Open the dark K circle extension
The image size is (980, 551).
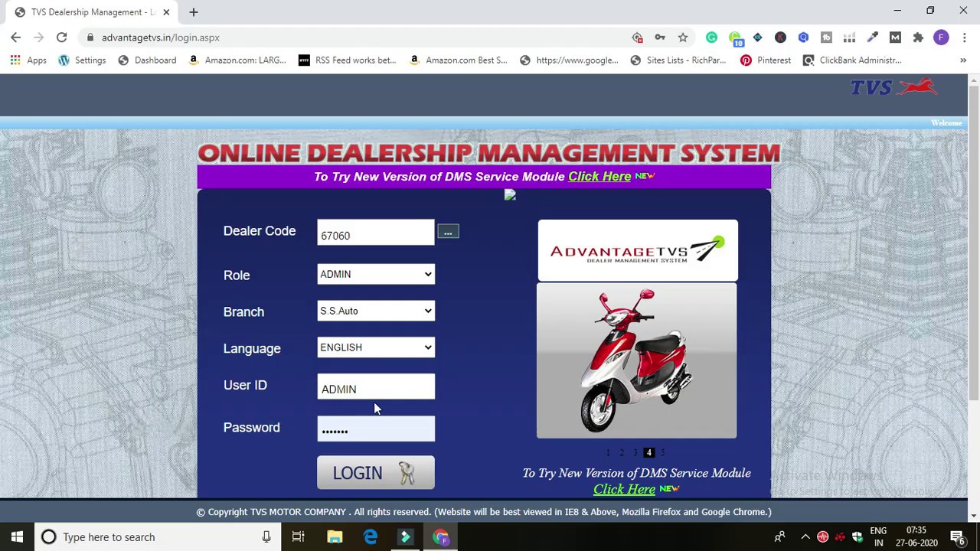click(780, 37)
